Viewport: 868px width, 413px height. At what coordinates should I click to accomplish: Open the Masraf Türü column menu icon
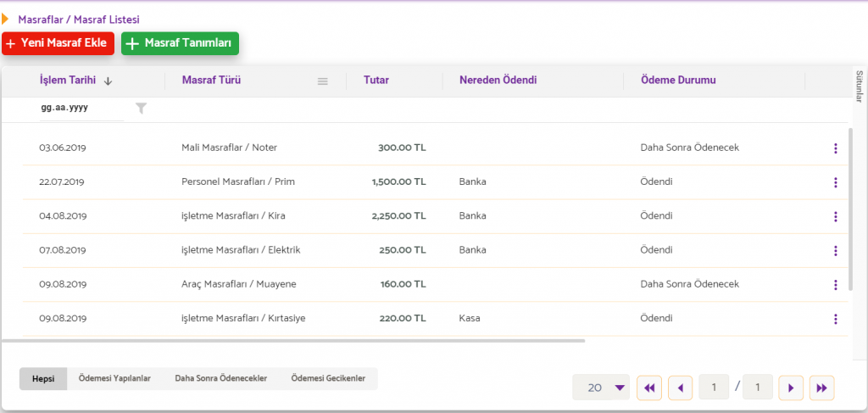[322, 81]
